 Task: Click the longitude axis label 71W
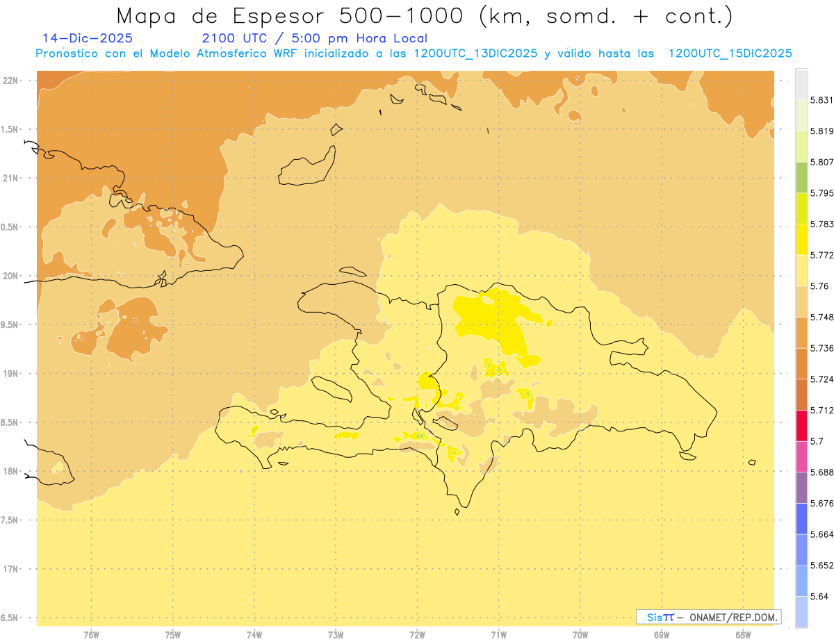coord(498,635)
